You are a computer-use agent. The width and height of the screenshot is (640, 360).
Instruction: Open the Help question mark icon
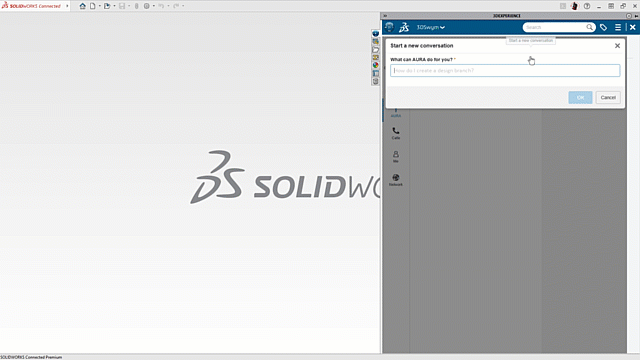tap(587, 6)
